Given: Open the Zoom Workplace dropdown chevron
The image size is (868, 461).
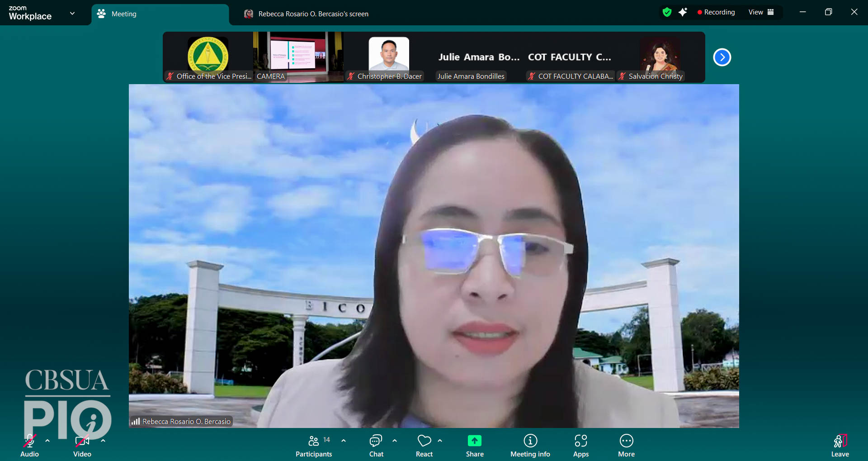Looking at the screenshot, I should coord(72,13).
